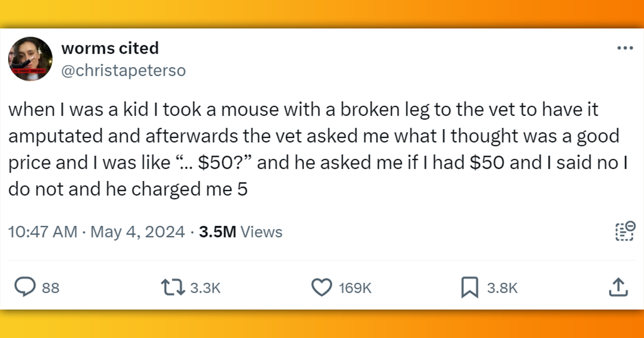
Task: Click worms cited's profile picture
Action: (31, 59)
